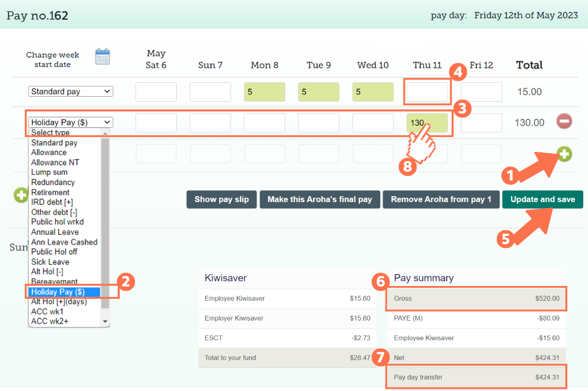588x391 pixels.
Task: Select ACC wk1 pay type option
Action: coord(47,311)
